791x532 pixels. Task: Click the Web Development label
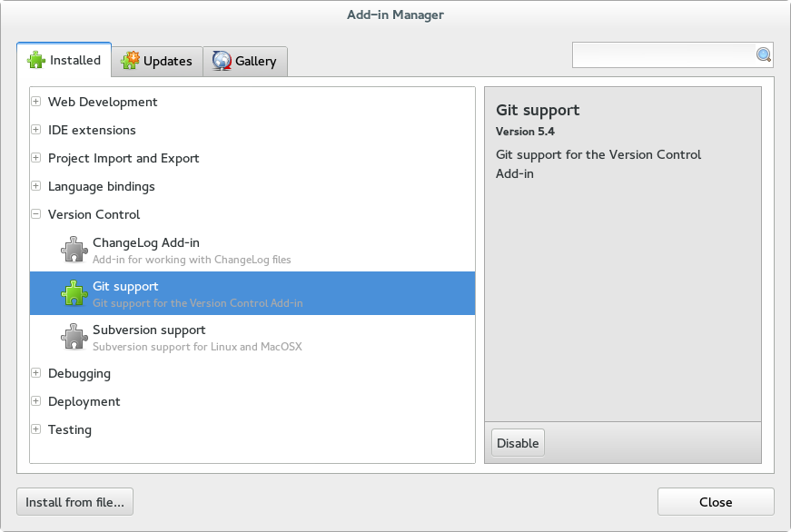103,102
